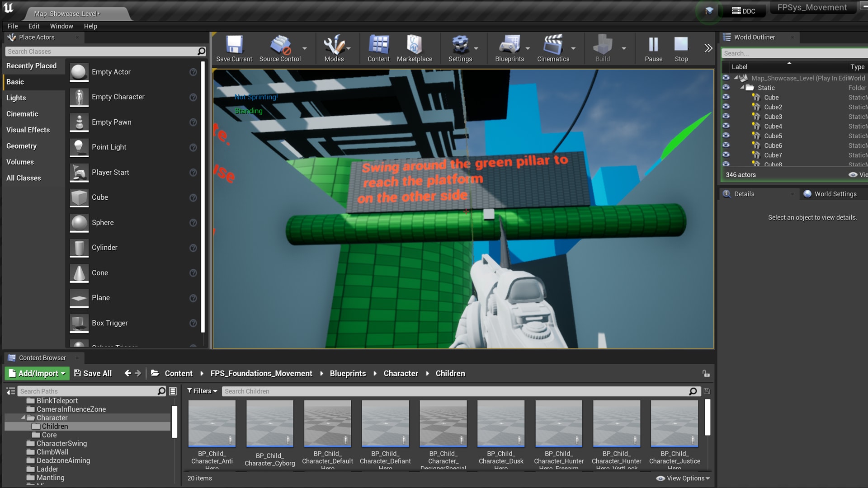The height and width of the screenshot is (488, 868).
Task: Open Source Control dropdown arrow
Action: pos(305,48)
